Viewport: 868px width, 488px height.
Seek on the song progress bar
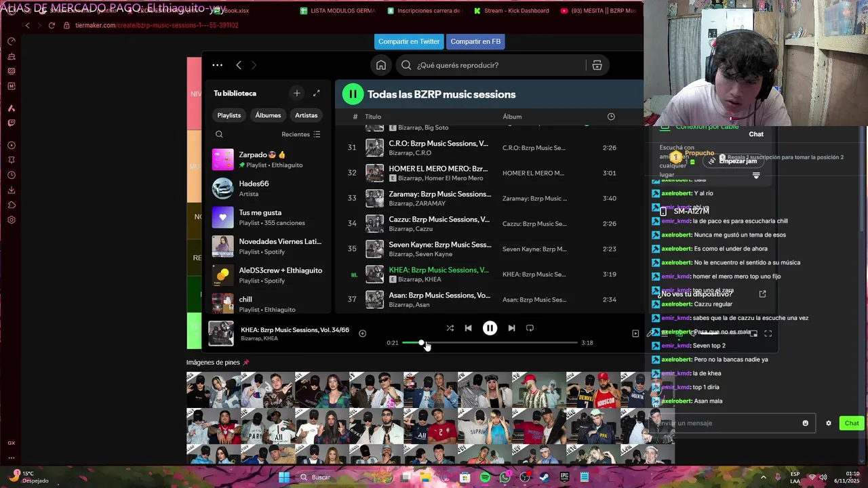(x=490, y=343)
